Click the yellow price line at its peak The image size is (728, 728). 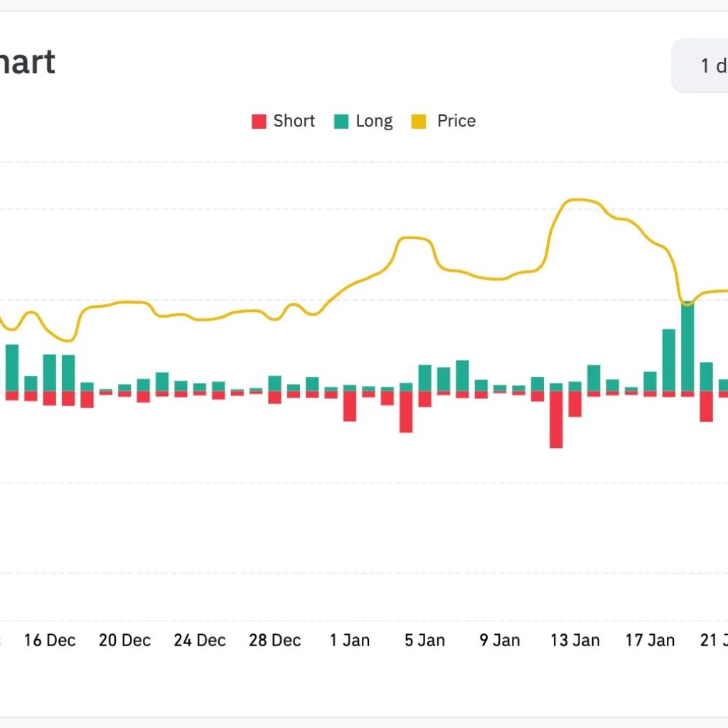click(578, 200)
